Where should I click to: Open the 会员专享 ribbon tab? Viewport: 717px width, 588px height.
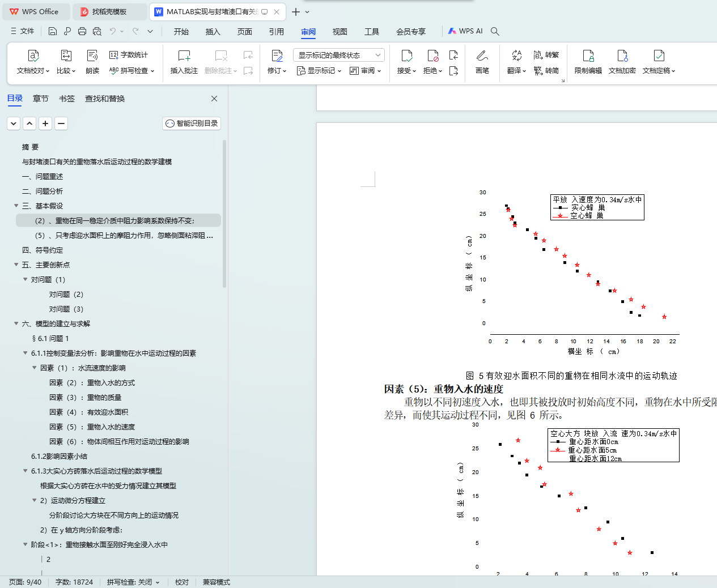(x=411, y=32)
